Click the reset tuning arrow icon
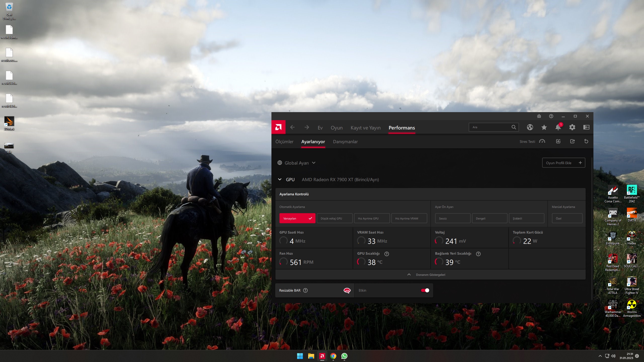 [586, 141]
